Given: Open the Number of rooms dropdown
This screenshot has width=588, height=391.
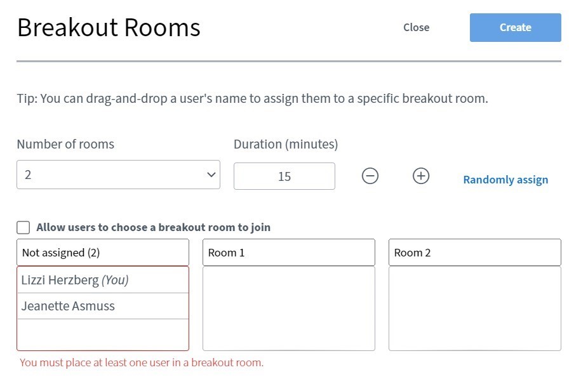Looking at the screenshot, I should pyautogui.click(x=118, y=175).
